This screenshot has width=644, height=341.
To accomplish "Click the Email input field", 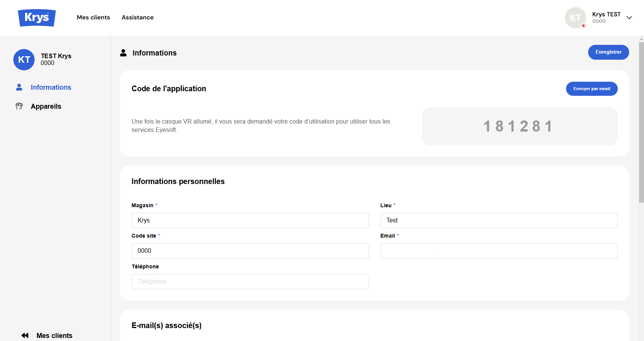I will tap(499, 251).
